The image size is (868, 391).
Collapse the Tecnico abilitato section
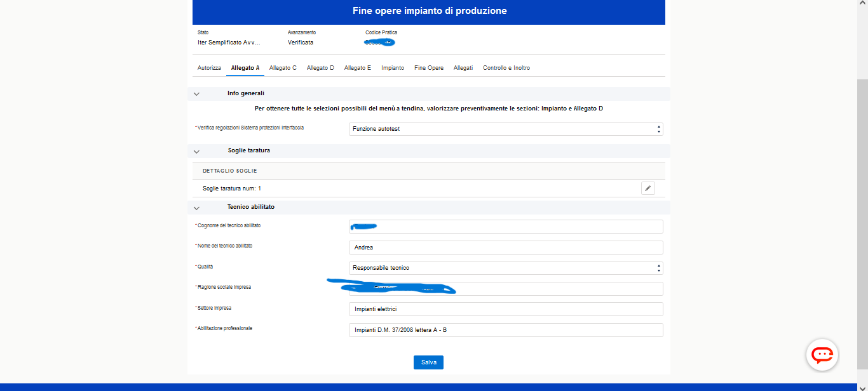coord(196,208)
